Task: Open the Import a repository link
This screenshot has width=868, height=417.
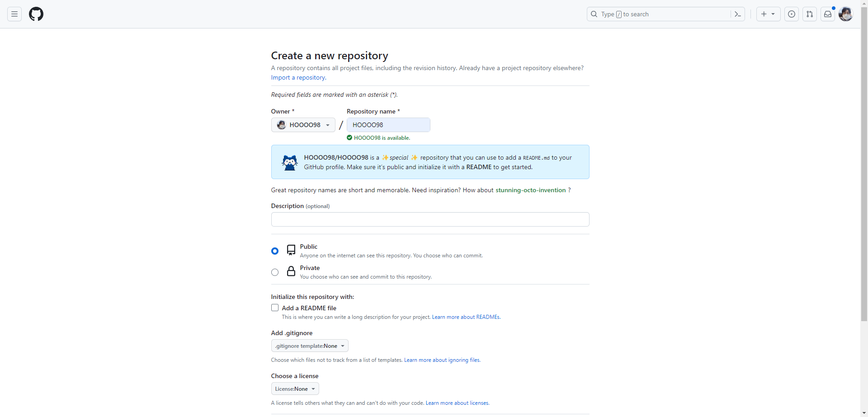Action: (x=298, y=77)
